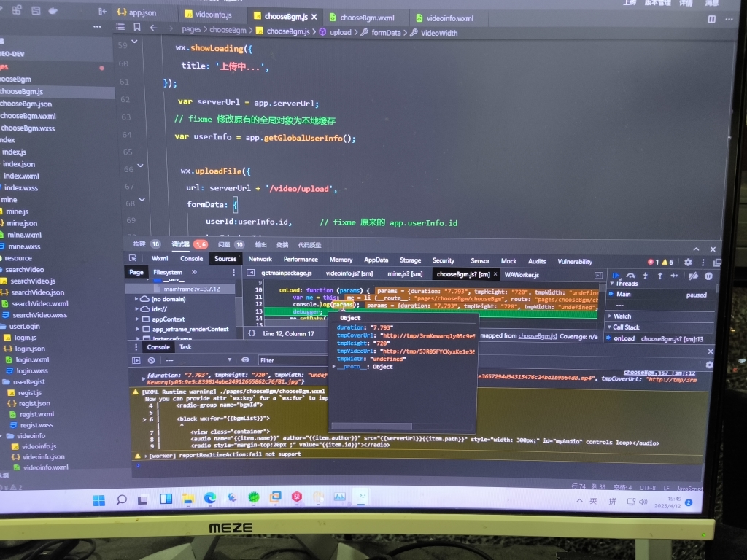Open the Storage tab in DevTools
The width and height of the screenshot is (747, 560).
click(x=410, y=260)
